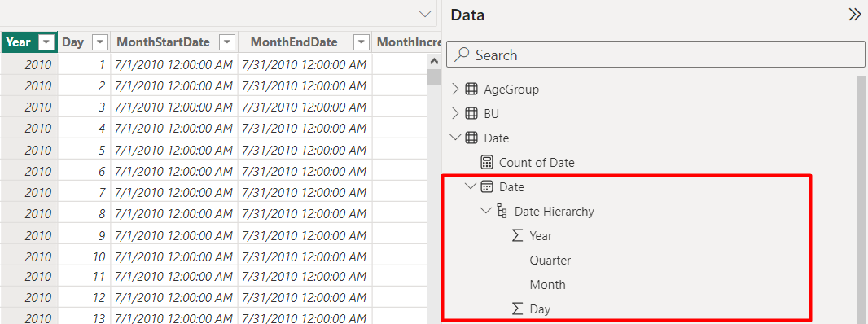Click the Day cell with value 9
This screenshot has height=324, width=868.
click(x=84, y=235)
